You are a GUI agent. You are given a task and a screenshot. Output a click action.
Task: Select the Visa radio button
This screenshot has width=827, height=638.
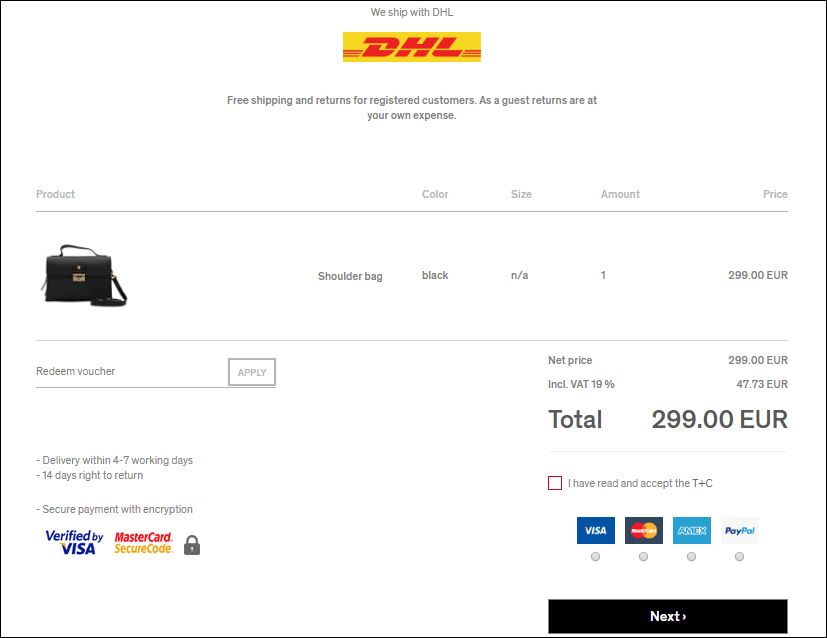pyautogui.click(x=595, y=557)
